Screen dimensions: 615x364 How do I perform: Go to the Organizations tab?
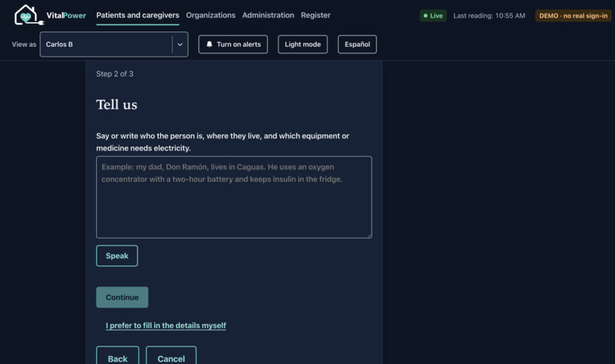coord(211,15)
